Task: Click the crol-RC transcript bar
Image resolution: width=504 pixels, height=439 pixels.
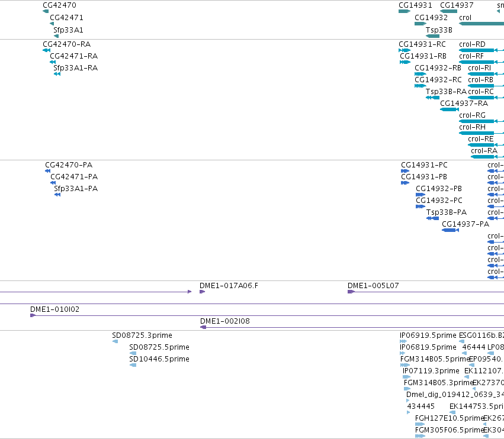Action: (481, 98)
